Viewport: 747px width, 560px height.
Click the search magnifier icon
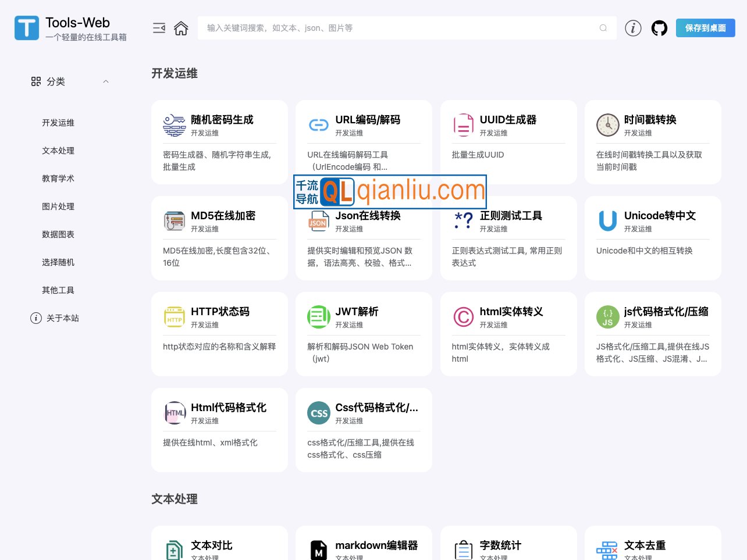[603, 28]
